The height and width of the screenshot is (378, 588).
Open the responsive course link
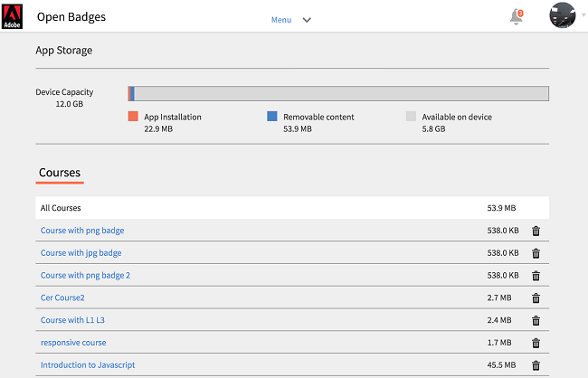tap(73, 343)
